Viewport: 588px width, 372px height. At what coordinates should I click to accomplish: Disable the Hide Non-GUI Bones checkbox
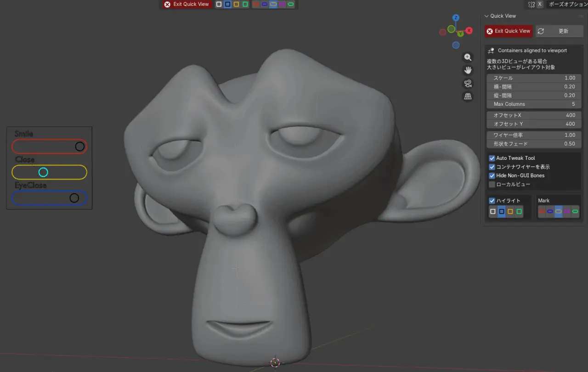[x=492, y=175]
